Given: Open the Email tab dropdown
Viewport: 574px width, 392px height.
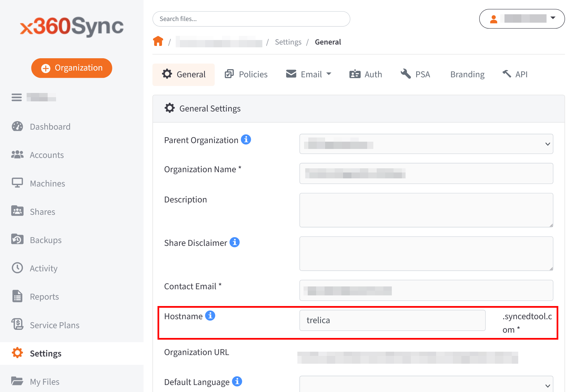Looking at the screenshot, I should 309,74.
